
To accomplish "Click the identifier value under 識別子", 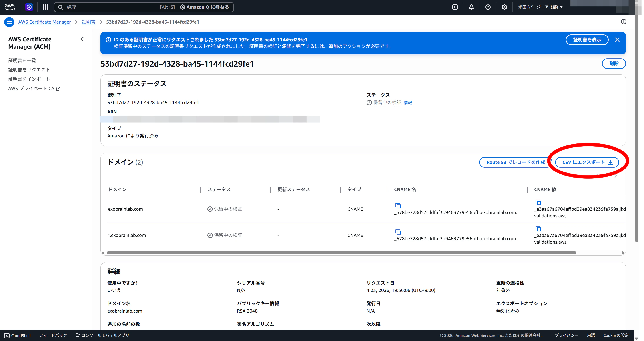I will [153, 103].
